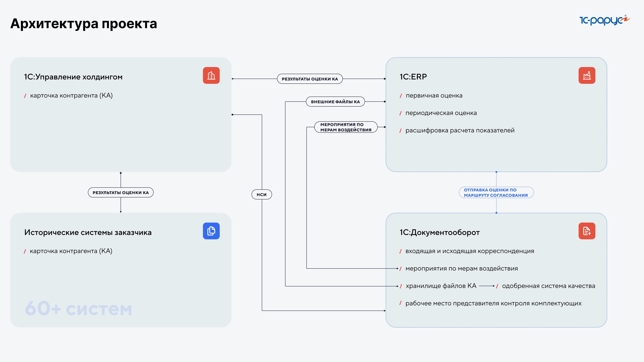
Task: Select the первичная оценка item
Action: point(434,95)
